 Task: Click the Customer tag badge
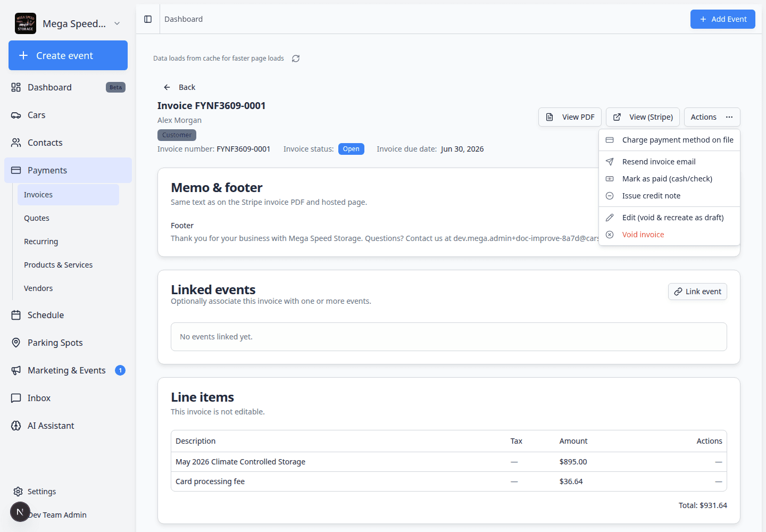[177, 135]
